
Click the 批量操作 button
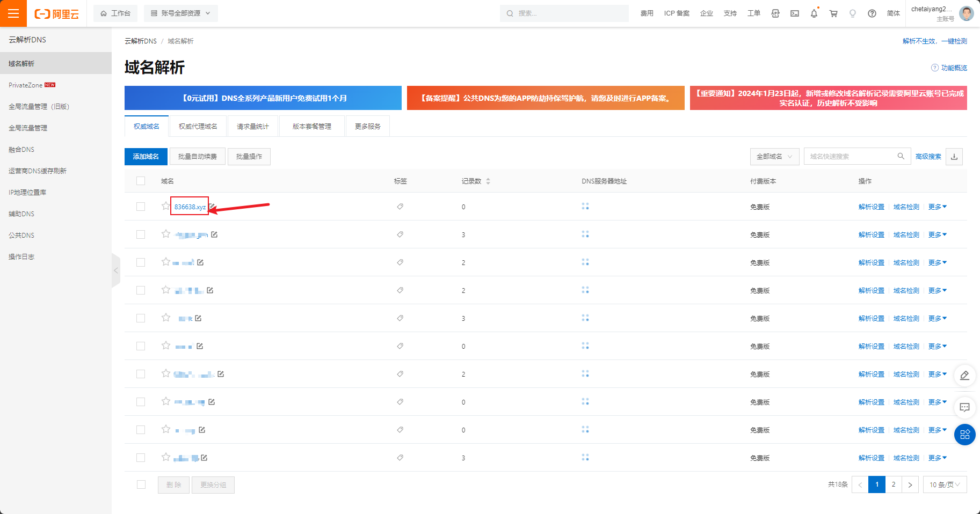[249, 157]
